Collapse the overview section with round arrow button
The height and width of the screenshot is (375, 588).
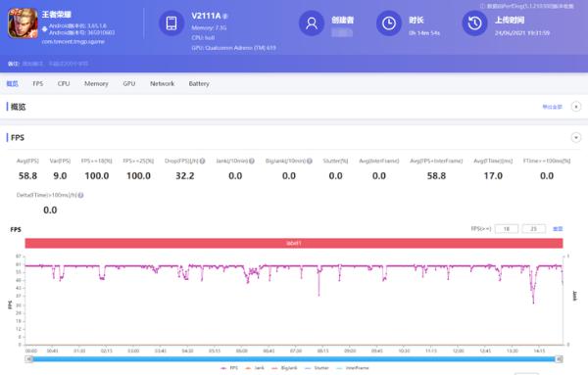tap(576, 107)
